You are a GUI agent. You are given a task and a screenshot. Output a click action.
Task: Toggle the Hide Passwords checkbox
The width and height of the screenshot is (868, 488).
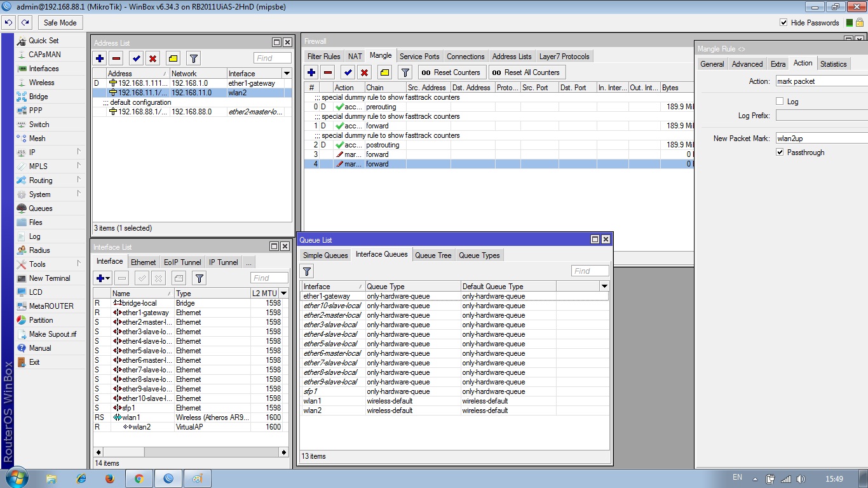tap(783, 23)
